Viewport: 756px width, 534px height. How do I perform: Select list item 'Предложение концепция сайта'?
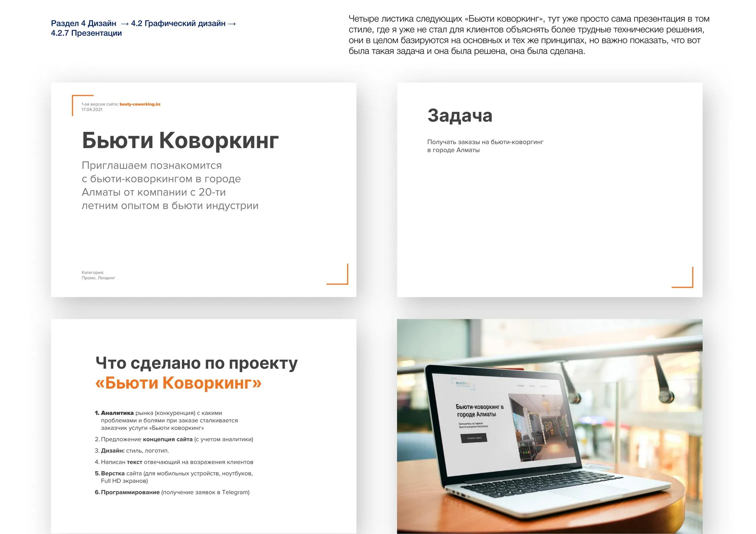(174, 439)
